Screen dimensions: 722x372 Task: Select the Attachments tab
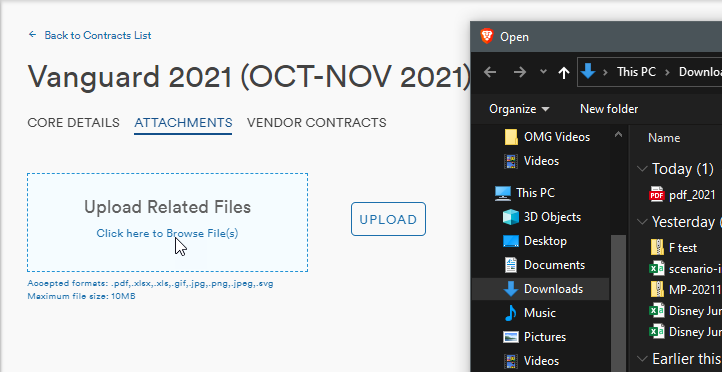(x=183, y=123)
